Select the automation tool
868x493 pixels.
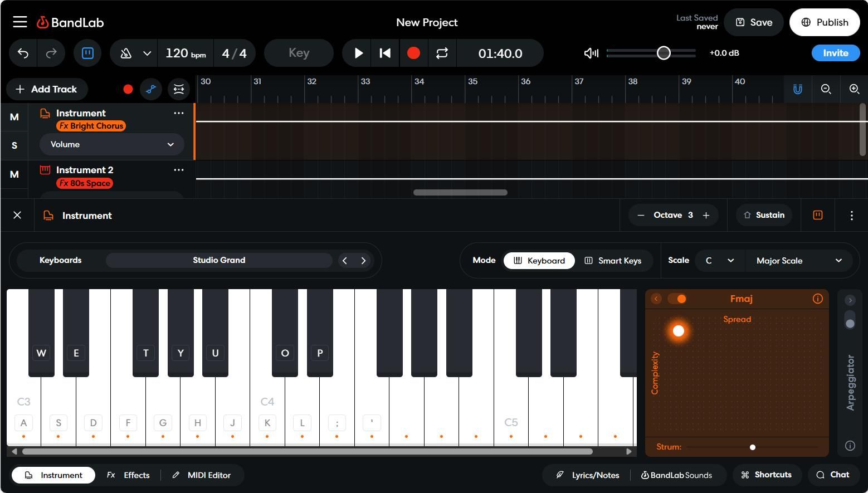coord(150,89)
